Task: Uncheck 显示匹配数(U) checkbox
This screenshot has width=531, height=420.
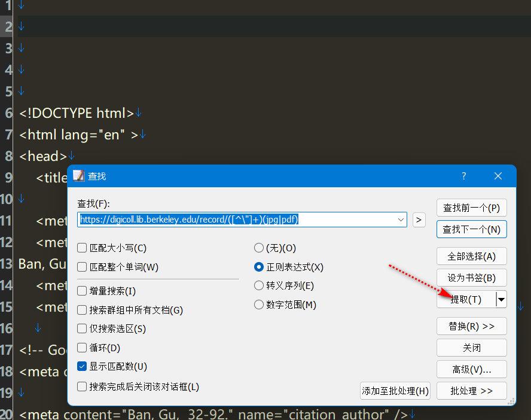Action: coord(82,367)
